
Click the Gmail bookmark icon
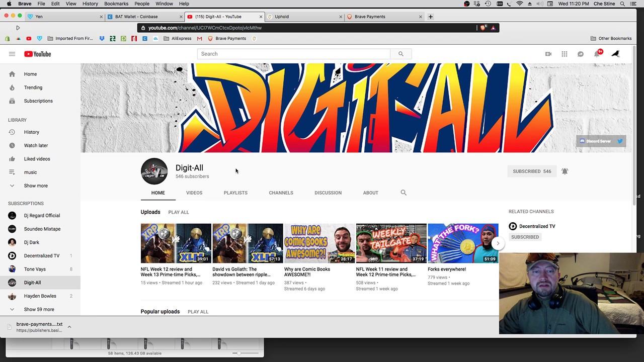[x=199, y=38]
